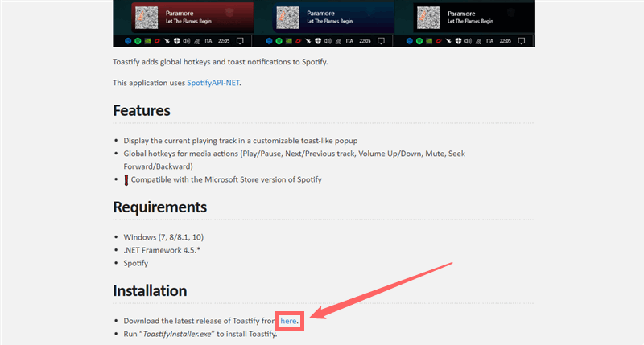Click 'Let The Flames Begin' in the blue toast
The width and height of the screenshot is (644, 345).
coord(330,22)
